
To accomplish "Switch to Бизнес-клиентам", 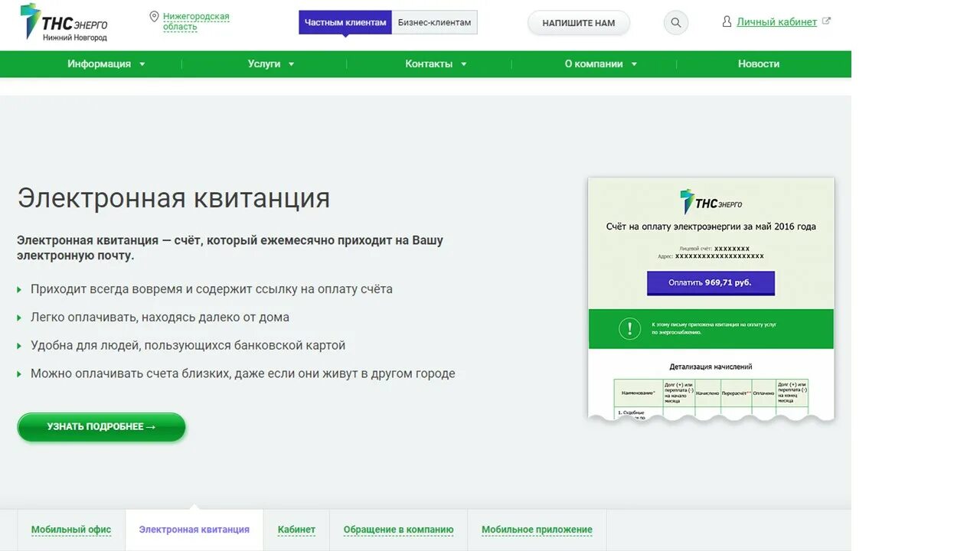I will [434, 22].
